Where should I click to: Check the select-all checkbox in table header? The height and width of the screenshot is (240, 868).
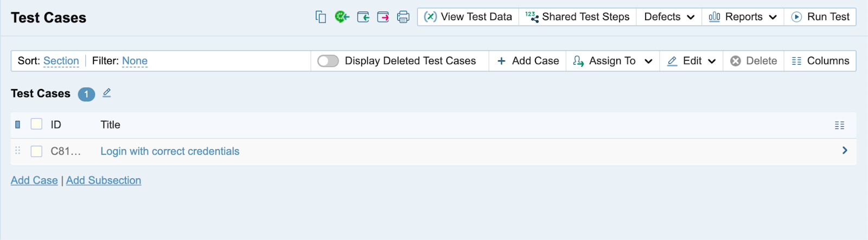[x=36, y=124]
